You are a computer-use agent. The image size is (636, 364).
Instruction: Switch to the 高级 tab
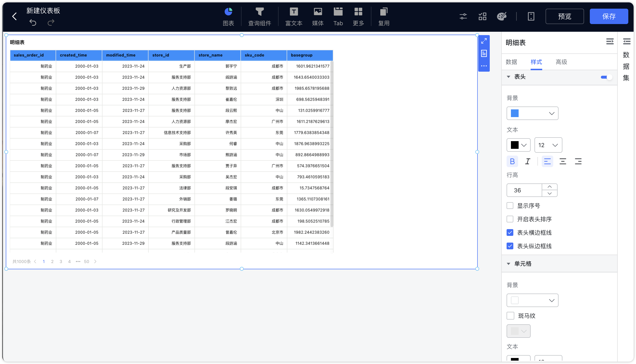561,62
